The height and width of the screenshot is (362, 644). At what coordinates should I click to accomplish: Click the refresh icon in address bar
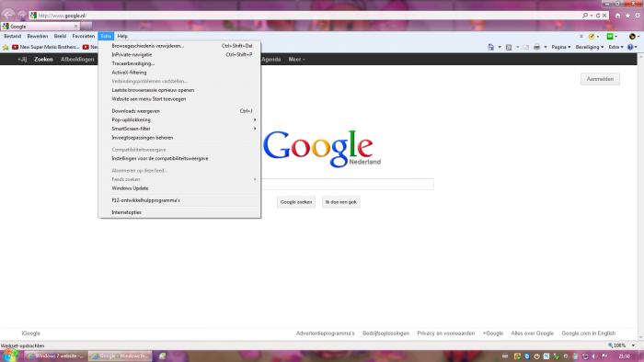[598, 16]
